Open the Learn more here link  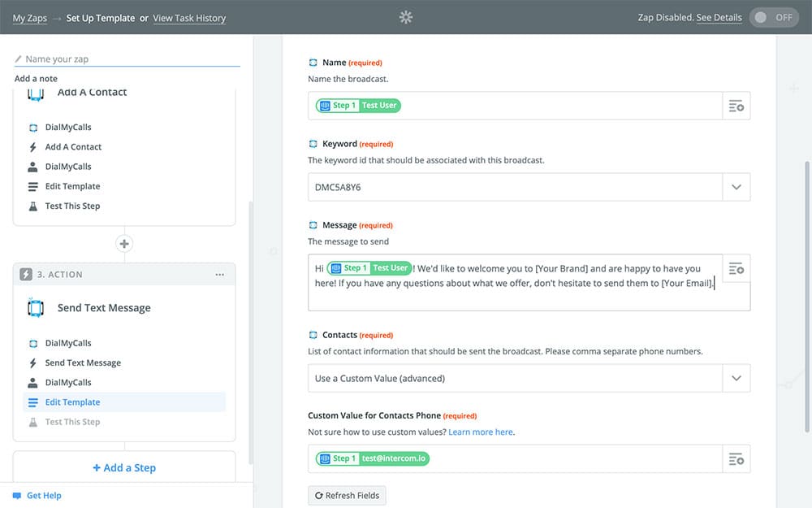(x=481, y=432)
